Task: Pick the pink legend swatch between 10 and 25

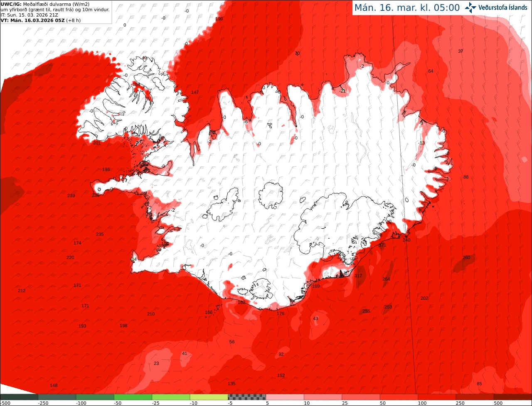Action: [x=323, y=397]
